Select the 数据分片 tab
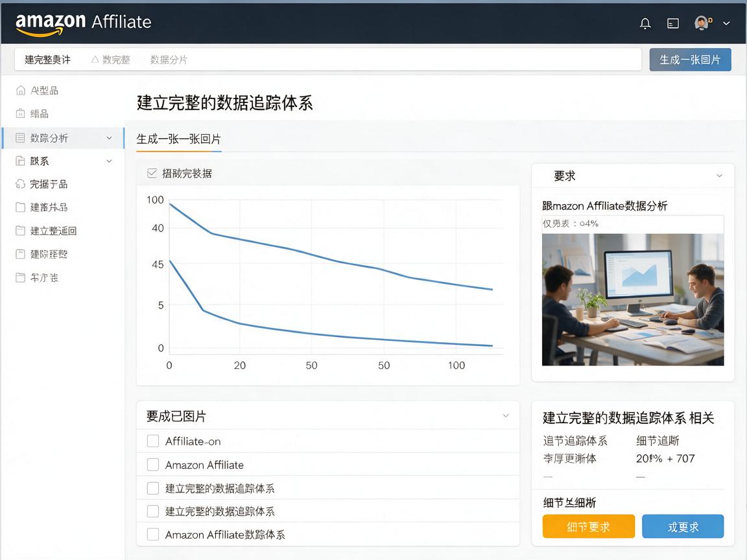This screenshot has width=747, height=560. [x=169, y=60]
